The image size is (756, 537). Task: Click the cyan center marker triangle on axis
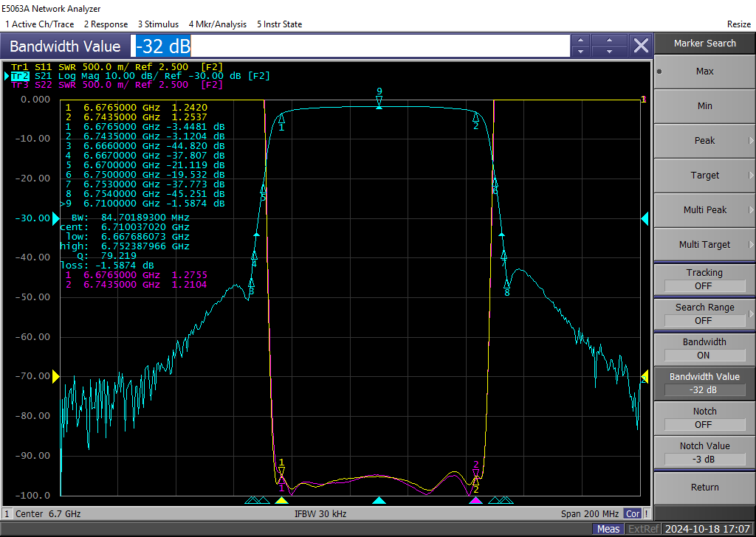(x=379, y=501)
